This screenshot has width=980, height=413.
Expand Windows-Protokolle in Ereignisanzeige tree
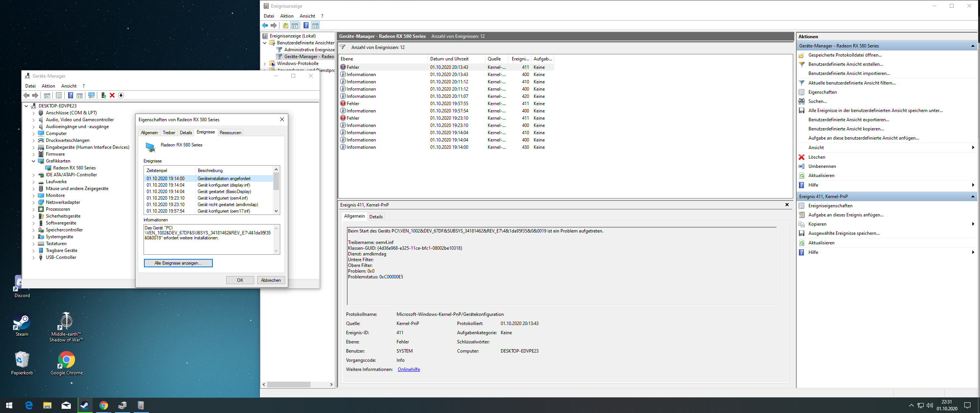265,63
